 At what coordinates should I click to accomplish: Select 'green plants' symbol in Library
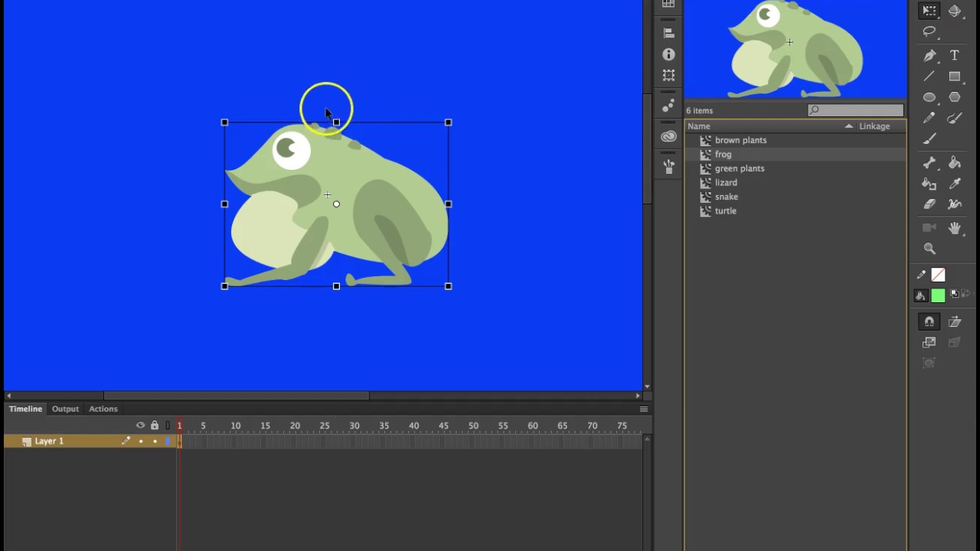click(740, 168)
